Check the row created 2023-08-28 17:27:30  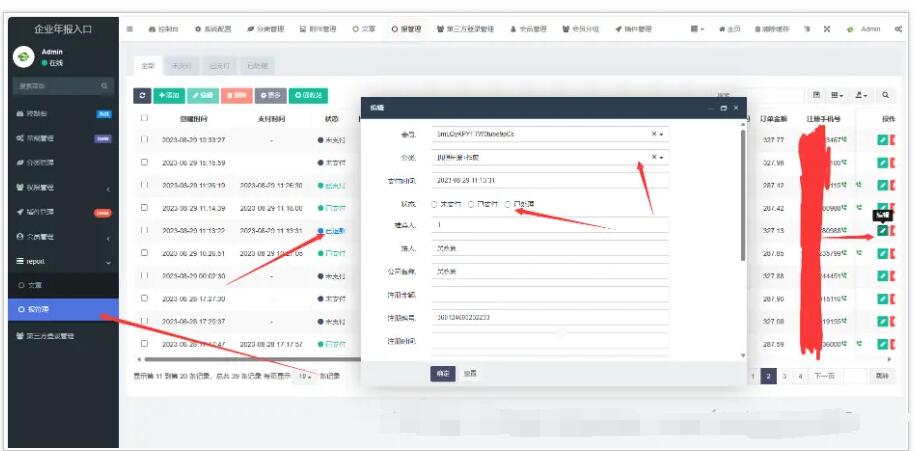coord(144,298)
